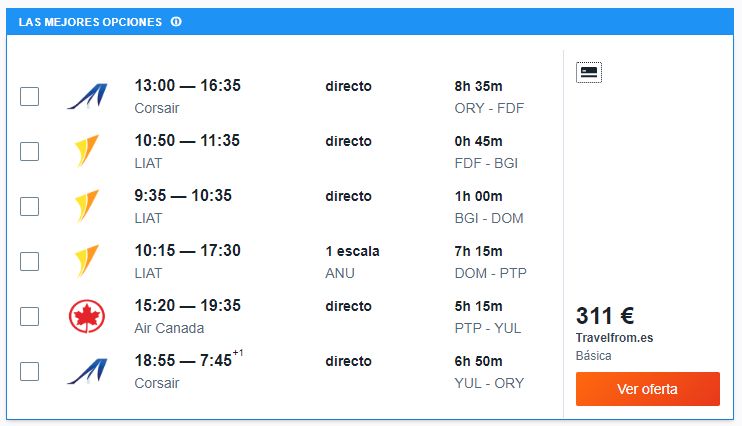Mark the Air Canada 15:20 flight checkbox

(29, 316)
